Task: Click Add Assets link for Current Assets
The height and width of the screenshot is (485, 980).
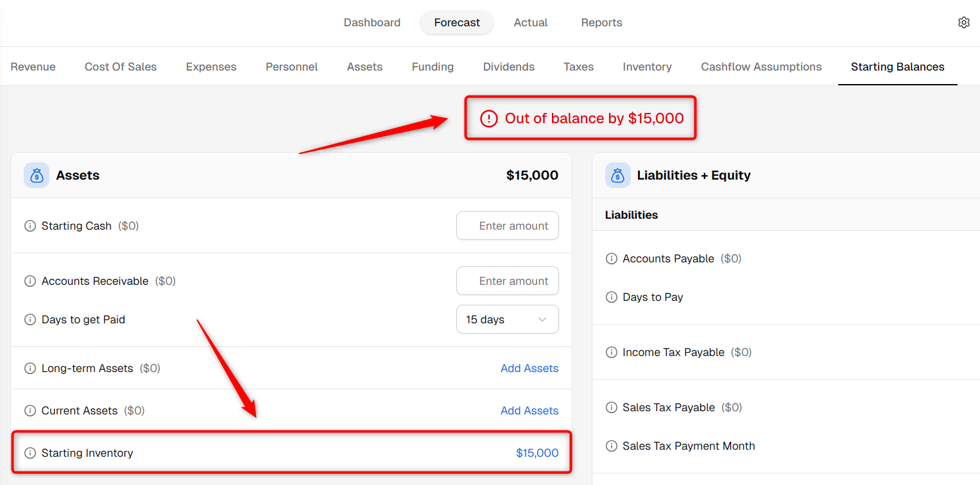Action: click(x=529, y=411)
